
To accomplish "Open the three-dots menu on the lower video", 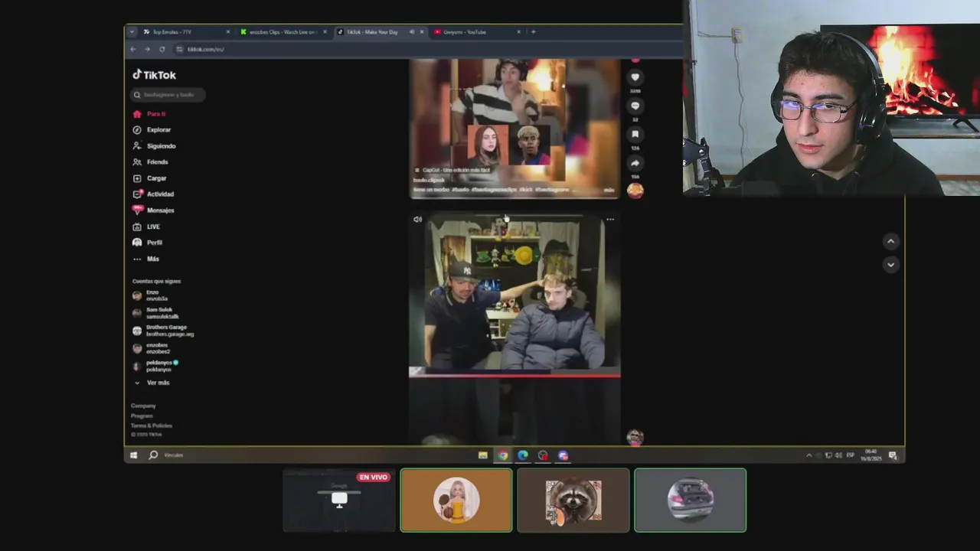I will [x=610, y=219].
